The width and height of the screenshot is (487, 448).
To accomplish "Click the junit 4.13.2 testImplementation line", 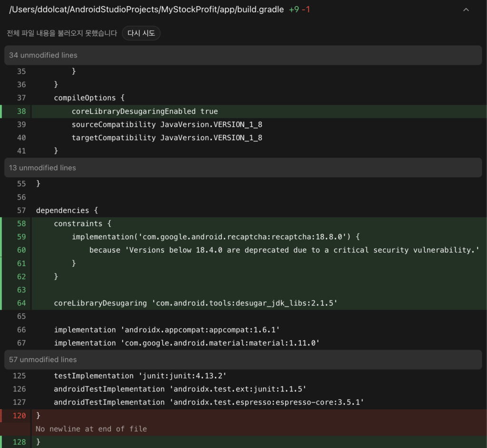I will [140, 376].
